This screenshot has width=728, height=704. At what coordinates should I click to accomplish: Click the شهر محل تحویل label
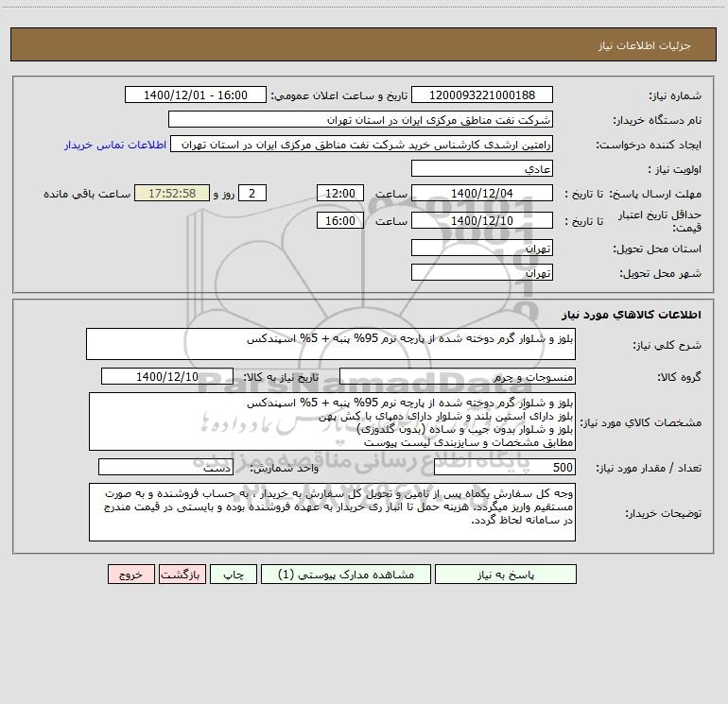(660, 273)
